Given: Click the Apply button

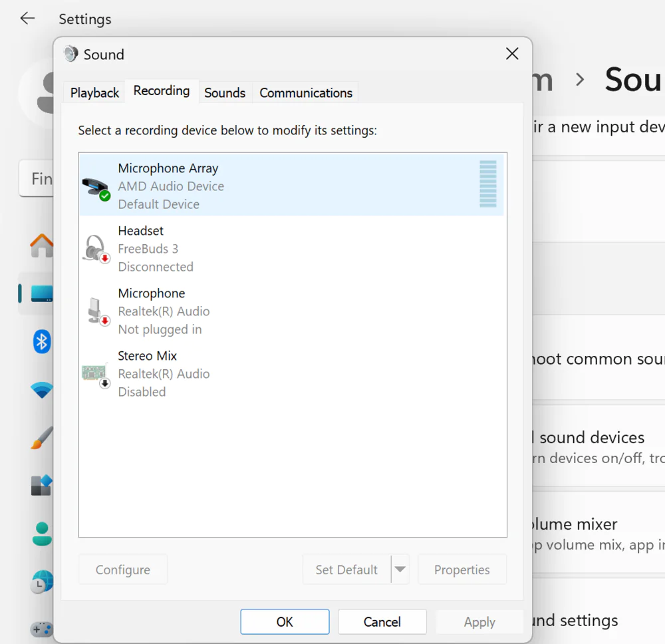Looking at the screenshot, I should (x=479, y=621).
